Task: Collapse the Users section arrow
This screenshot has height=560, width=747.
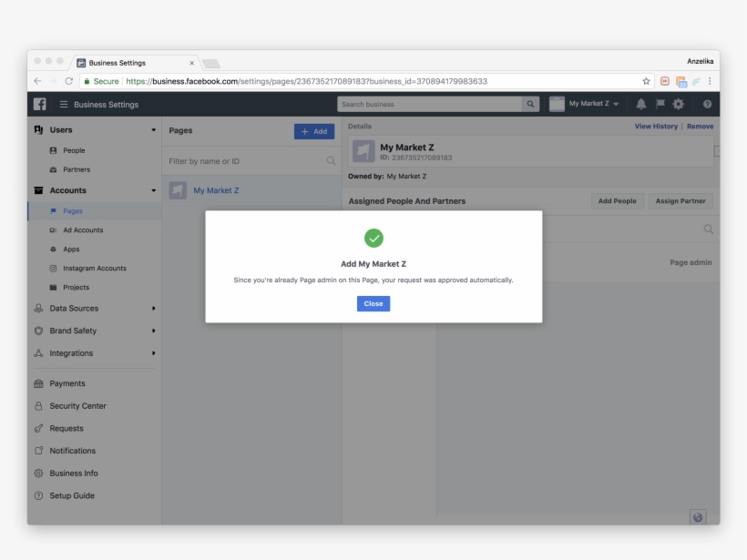Action: 153,130
